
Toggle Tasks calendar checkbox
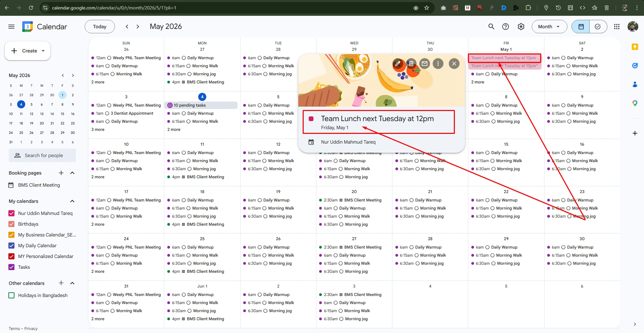(11, 267)
